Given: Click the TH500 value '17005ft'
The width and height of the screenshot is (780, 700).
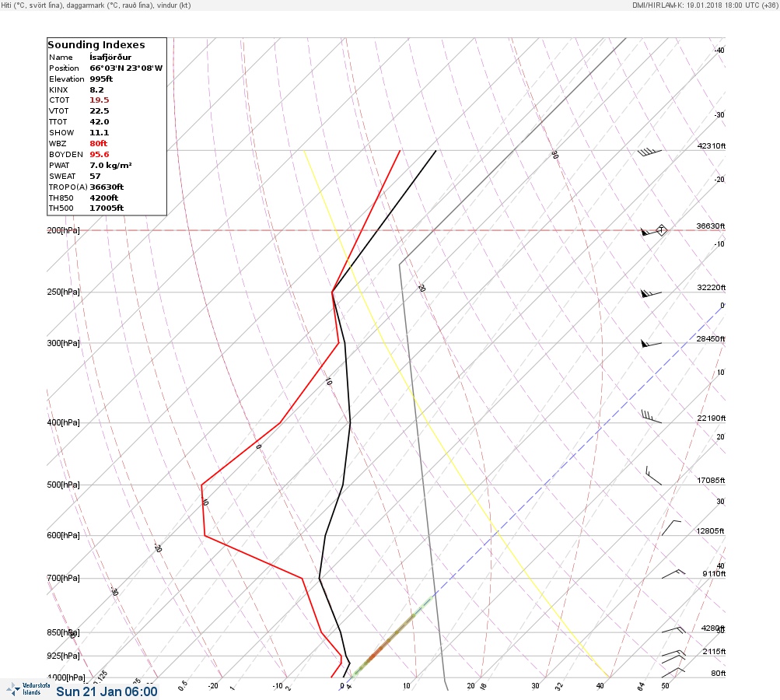Looking at the screenshot, I should pos(107,208).
